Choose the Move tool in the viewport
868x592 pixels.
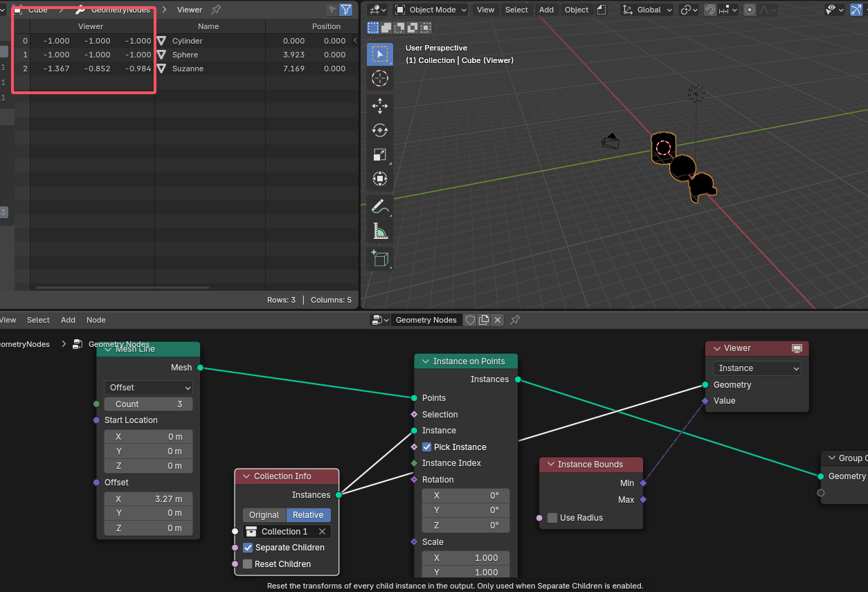pos(379,105)
